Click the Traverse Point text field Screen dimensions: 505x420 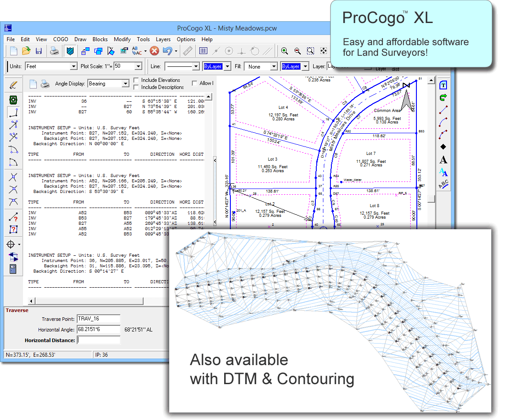[x=98, y=319]
